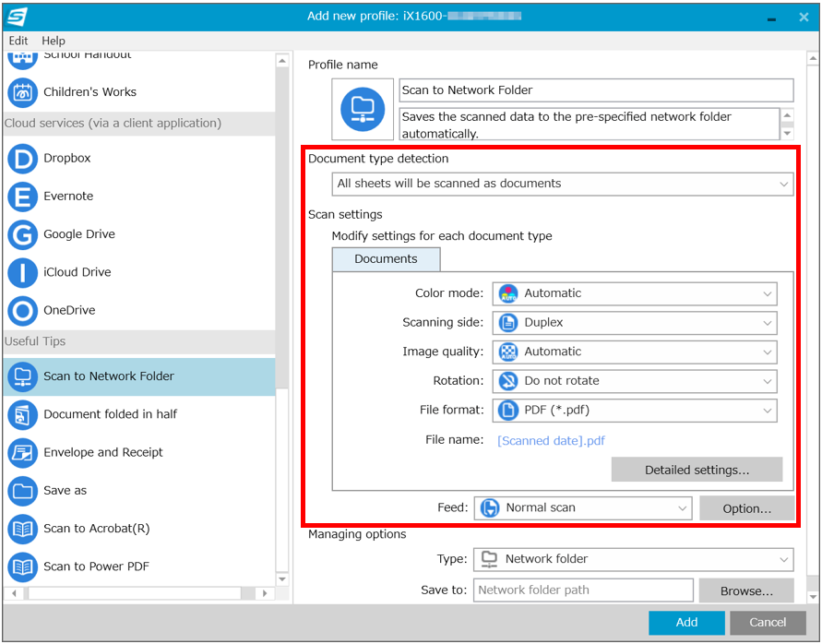
Task: Expand the Scanning side Duplex dropdown
Action: (635, 323)
